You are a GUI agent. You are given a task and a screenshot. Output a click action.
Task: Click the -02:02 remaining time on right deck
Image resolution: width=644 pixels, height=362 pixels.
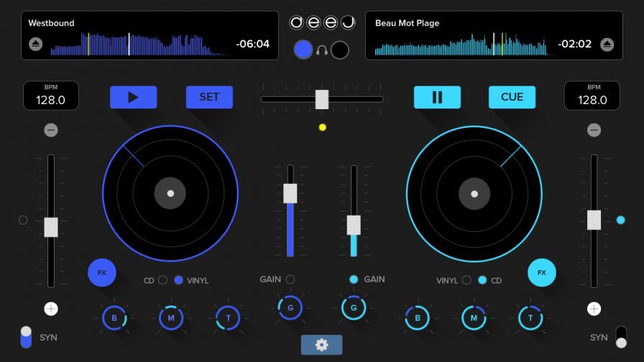point(574,44)
